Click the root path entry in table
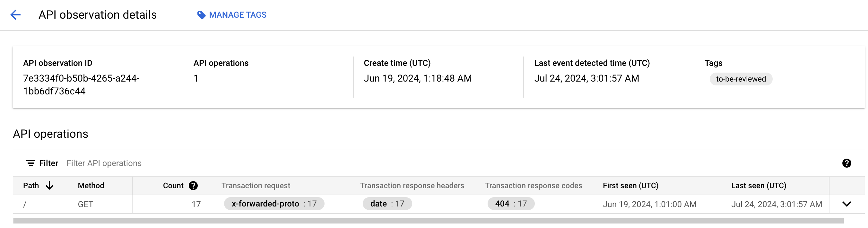868x228 pixels. click(x=25, y=204)
